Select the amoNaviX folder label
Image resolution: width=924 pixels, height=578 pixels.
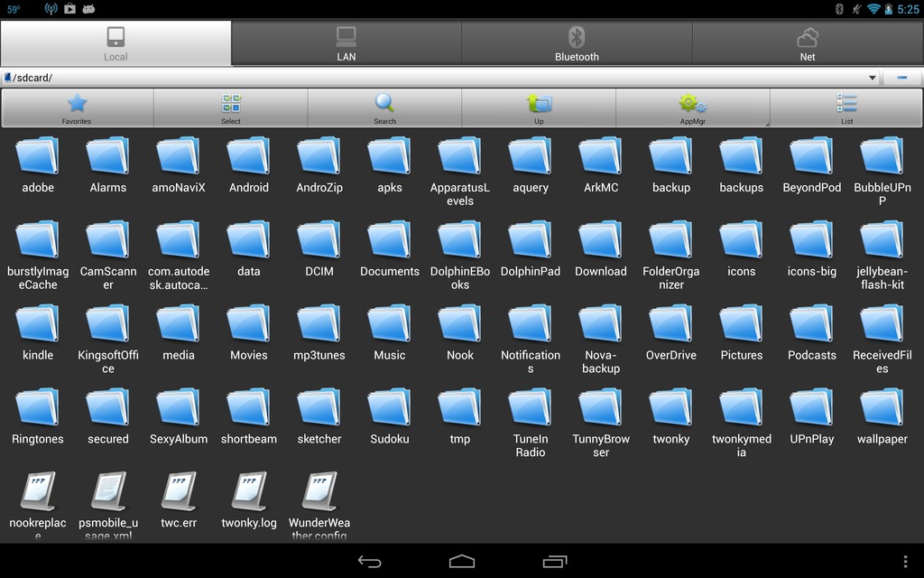click(x=179, y=188)
